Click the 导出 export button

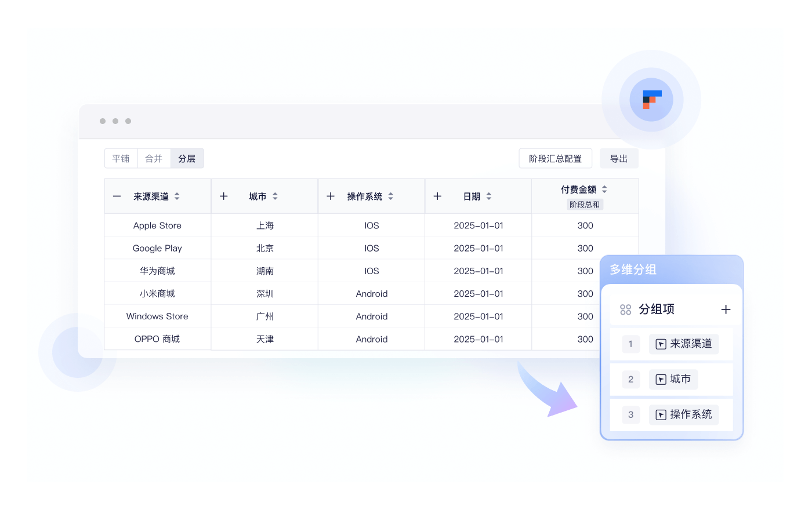[x=619, y=159]
